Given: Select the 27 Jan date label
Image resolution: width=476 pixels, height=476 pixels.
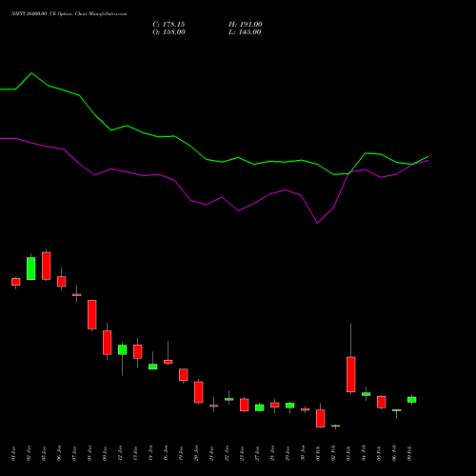Looking at the screenshot, I should coord(257,453).
